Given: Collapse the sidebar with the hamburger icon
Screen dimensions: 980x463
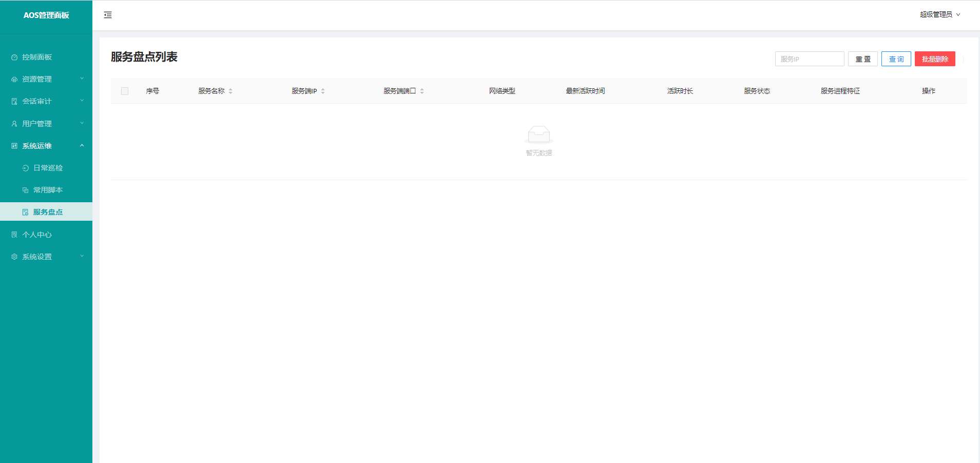Looking at the screenshot, I should [108, 15].
